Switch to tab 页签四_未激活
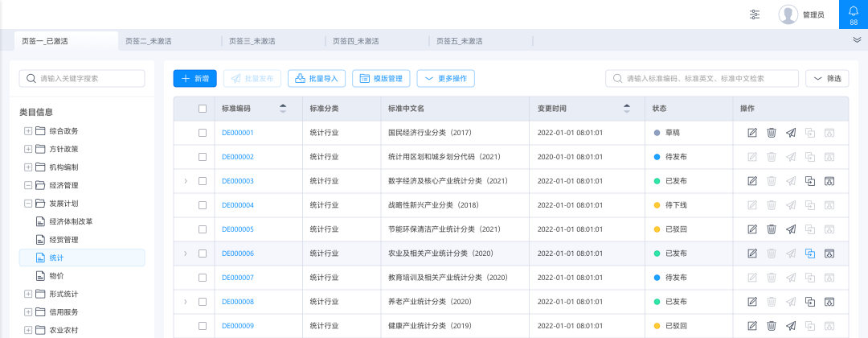 tap(356, 41)
